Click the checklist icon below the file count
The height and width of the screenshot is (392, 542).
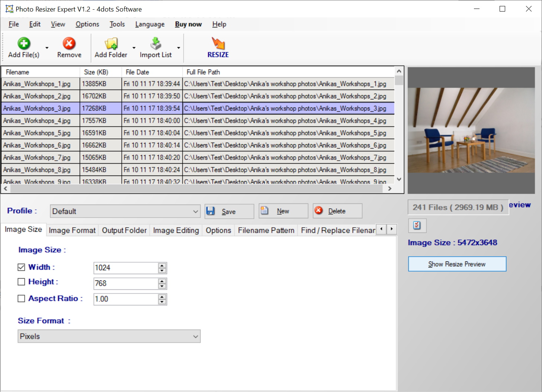(x=417, y=225)
